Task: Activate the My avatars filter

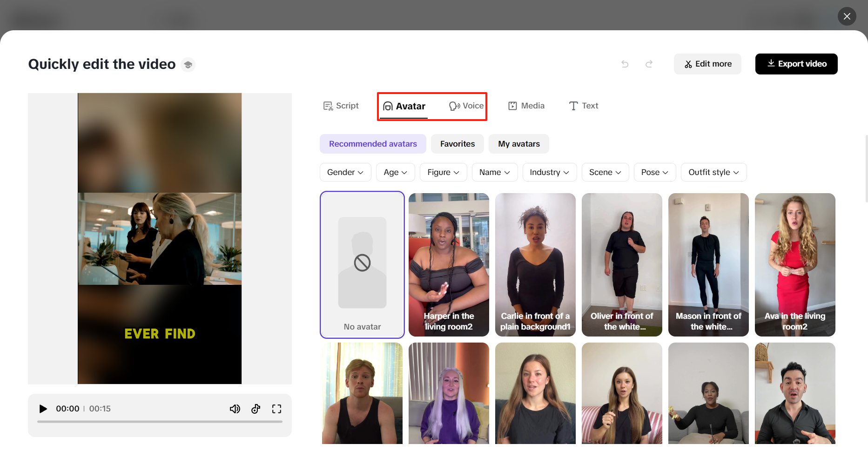Action: [518, 143]
